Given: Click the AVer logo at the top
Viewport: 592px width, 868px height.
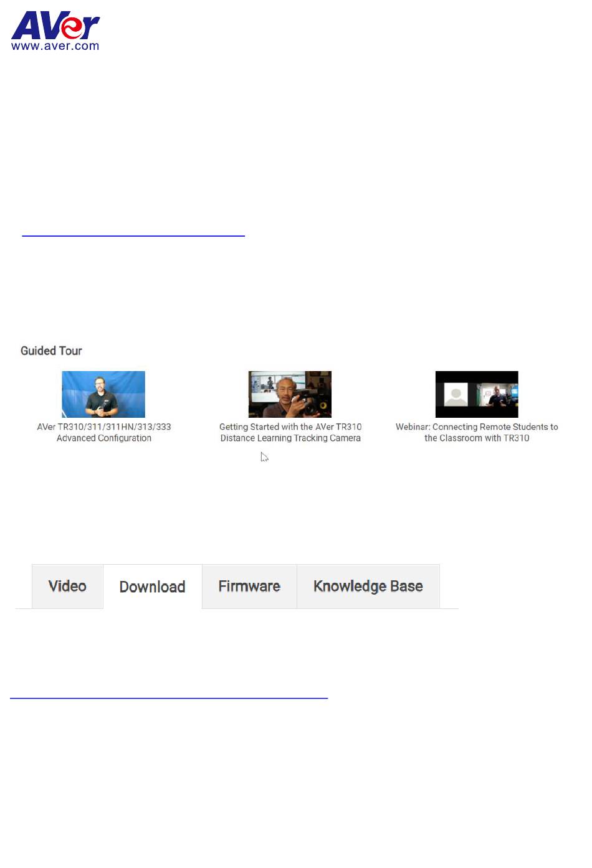Looking at the screenshot, I should coord(55,26).
